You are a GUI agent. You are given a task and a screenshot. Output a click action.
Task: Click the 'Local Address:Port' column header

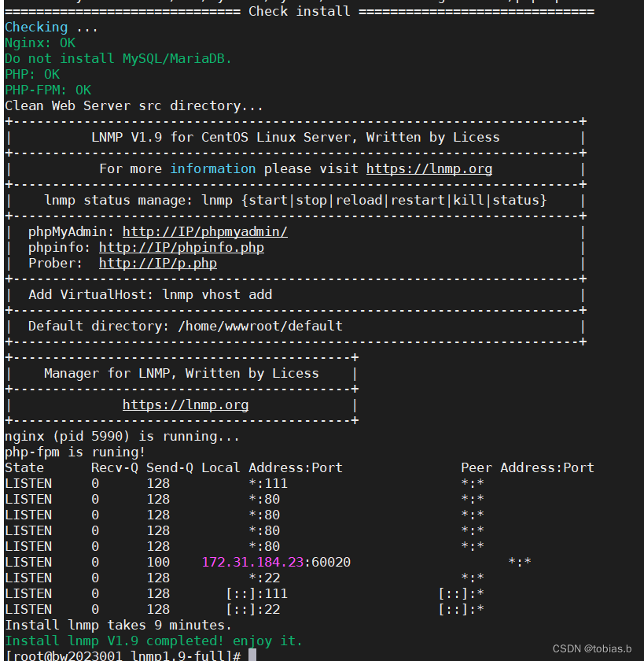coord(272,468)
